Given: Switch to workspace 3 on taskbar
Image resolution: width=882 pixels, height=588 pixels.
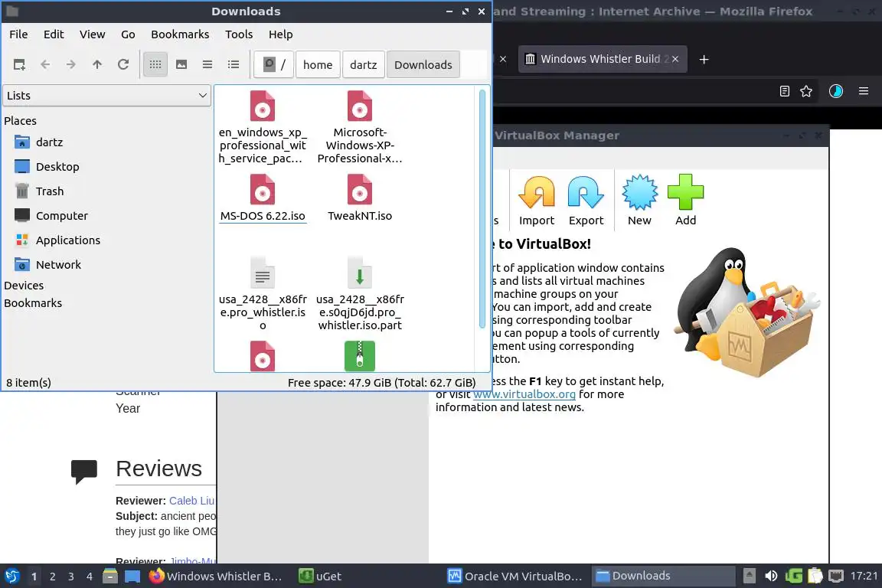Looking at the screenshot, I should 71,577.
